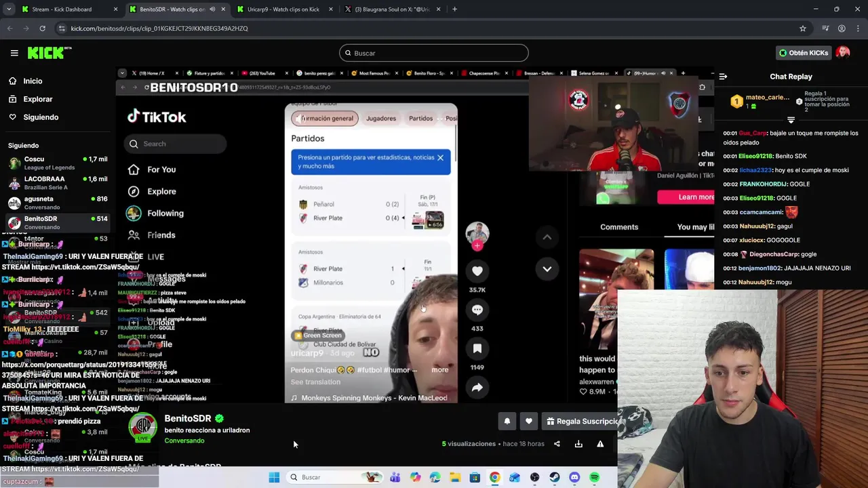Open Coscu channel in following list
Screen dimensions: 868x488
click(x=58, y=163)
